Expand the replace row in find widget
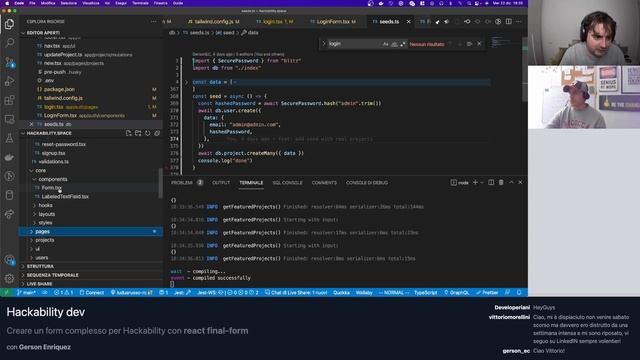Image resolution: width=640 pixels, height=360 pixels. tap(324, 44)
